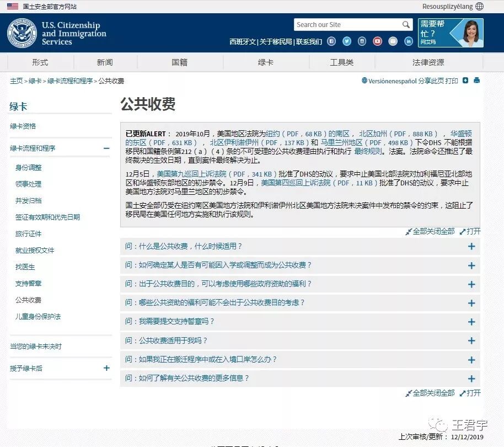Expand 问:如何了解有关公共收费的更多信息
This screenshot has height=447, width=504.
pyautogui.click(x=300, y=378)
